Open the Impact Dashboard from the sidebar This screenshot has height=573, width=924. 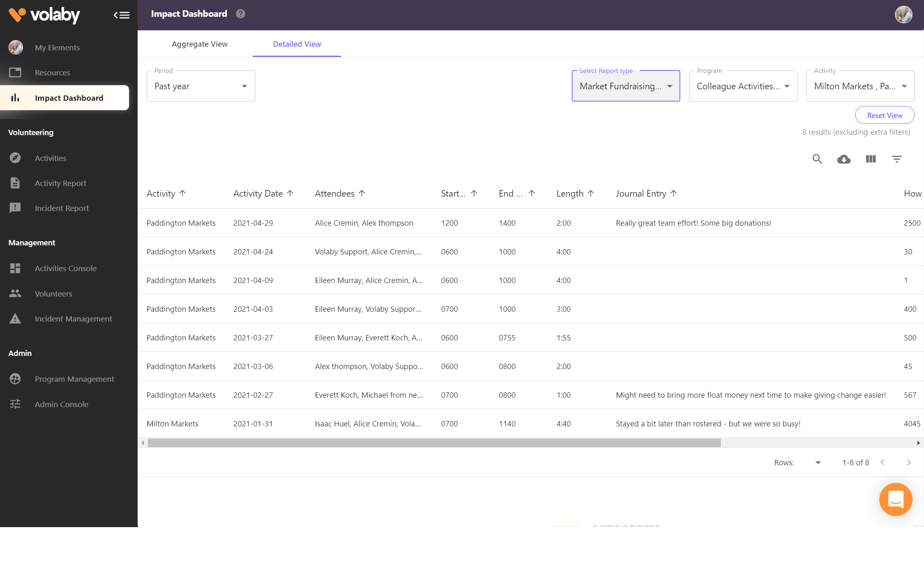point(68,97)
